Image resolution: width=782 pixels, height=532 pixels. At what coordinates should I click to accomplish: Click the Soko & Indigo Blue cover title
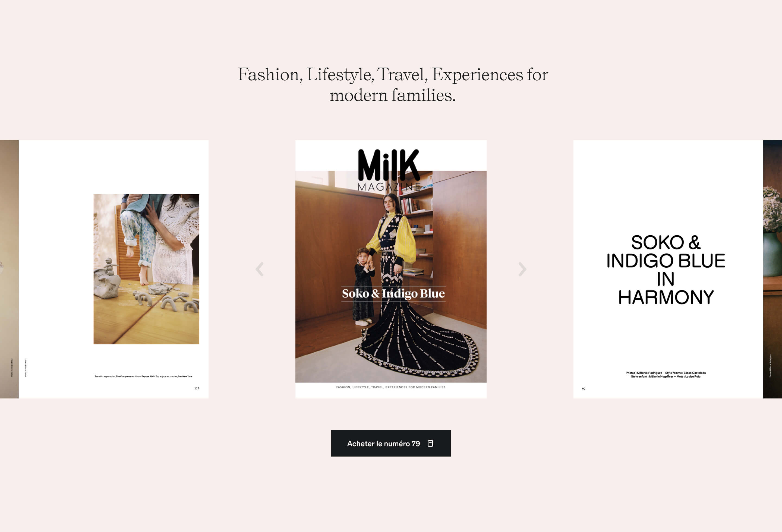pyautogui.click(x=393, y=294)
